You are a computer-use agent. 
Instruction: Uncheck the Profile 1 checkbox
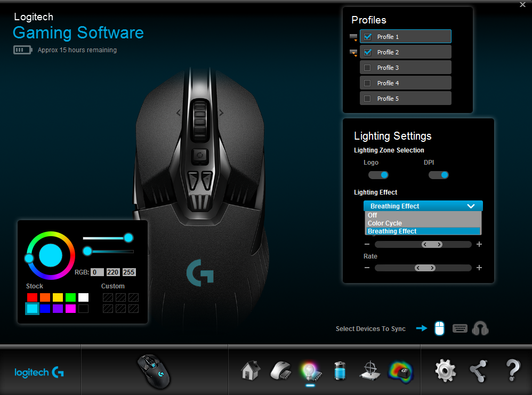click(x=367, y=37)
